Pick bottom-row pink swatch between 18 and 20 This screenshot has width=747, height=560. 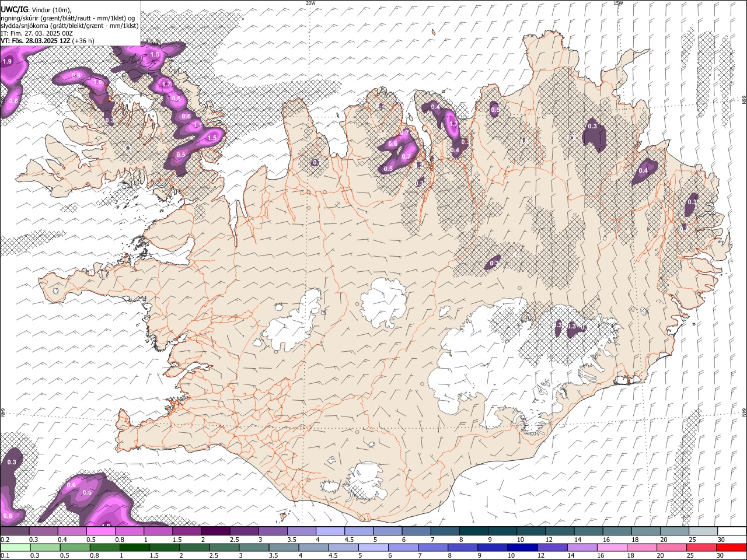pos(641,547)
